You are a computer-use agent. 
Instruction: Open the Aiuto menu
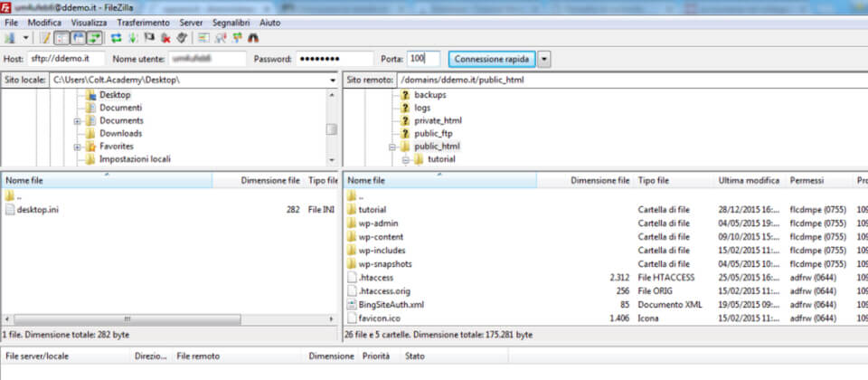[x=270, y=23]
